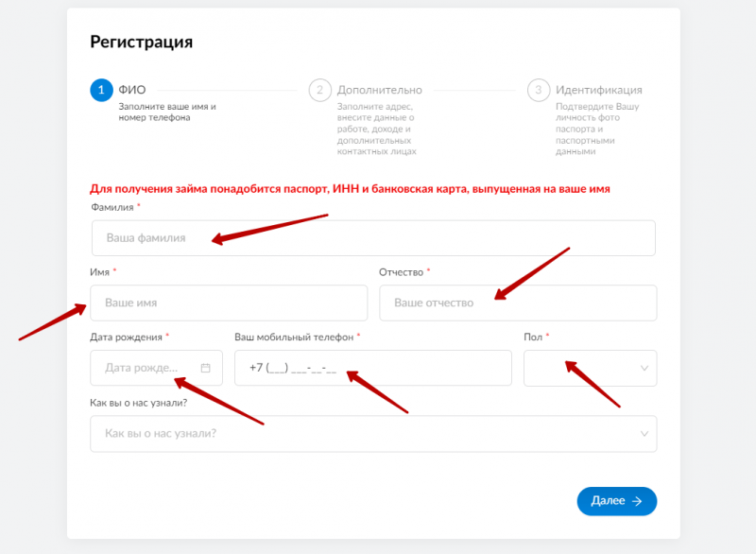
Task: Expand the Пол dropdown chevron
Action: tap(644, 368)
